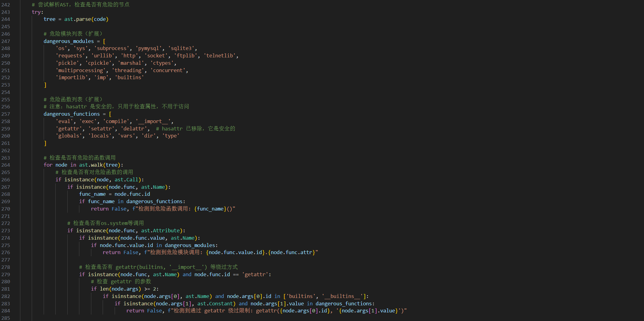Viewport: 644px width, 321px height.
Task: Click 'func_name = node.func.id' on line 268
Action: click(x=115, y=194)
